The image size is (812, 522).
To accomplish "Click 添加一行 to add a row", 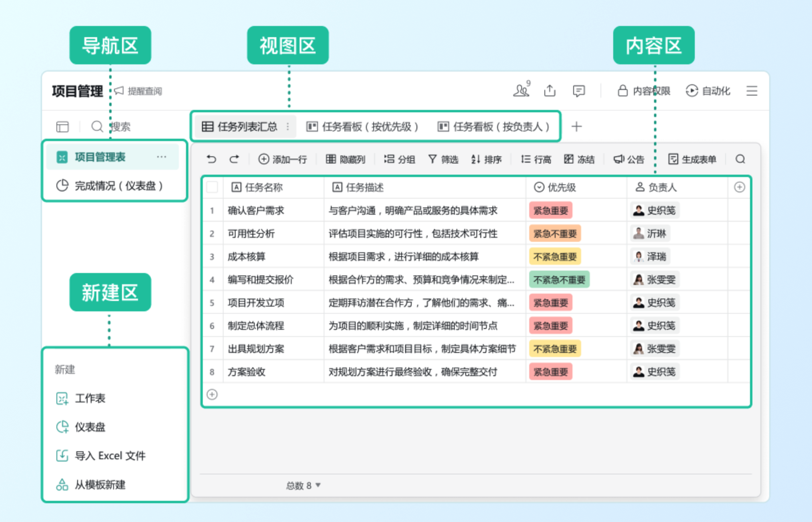I will (283, 159).
